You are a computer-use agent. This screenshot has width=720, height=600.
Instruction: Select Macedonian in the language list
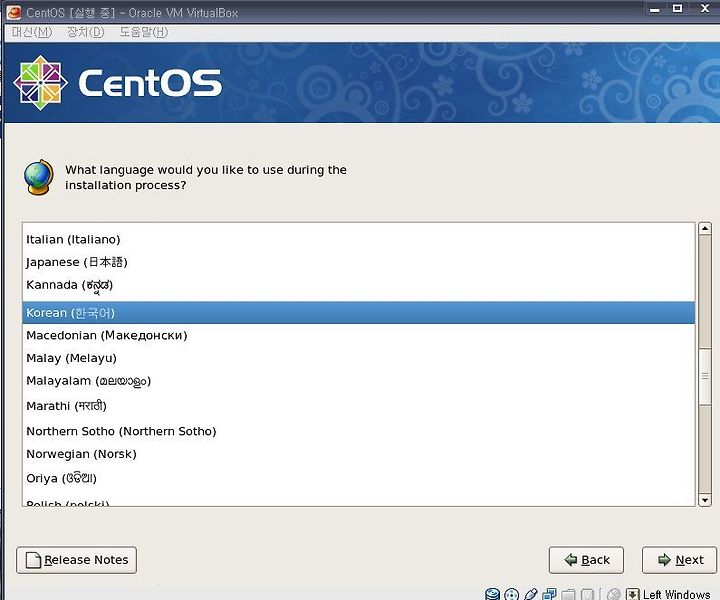pyautogui.click(x=358, y=336)
